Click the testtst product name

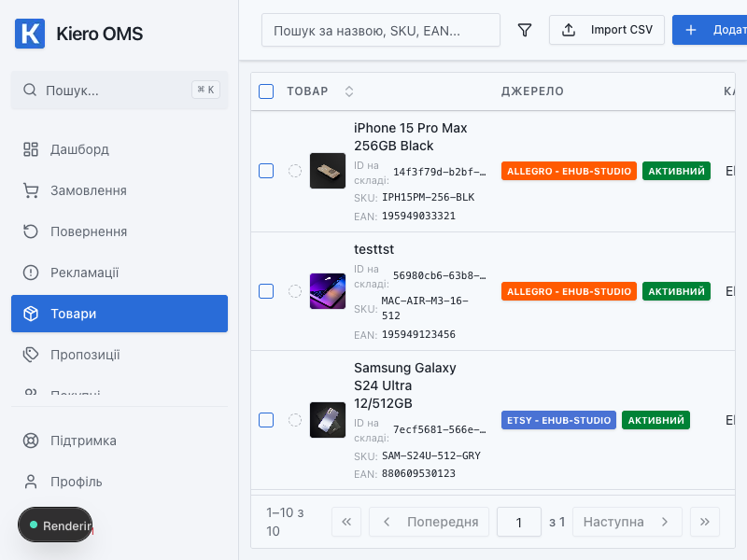374,249
